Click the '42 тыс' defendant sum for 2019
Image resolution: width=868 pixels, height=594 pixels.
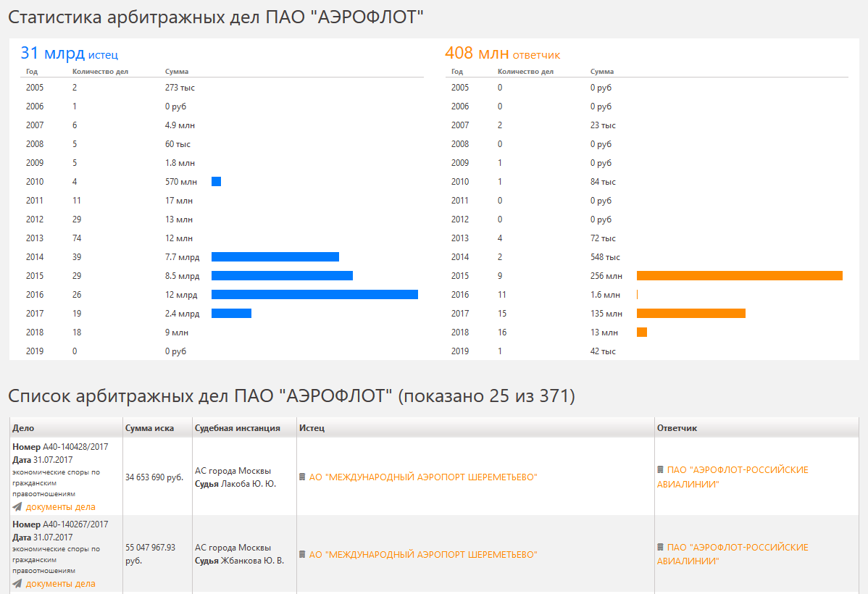(x=603, y=351)
